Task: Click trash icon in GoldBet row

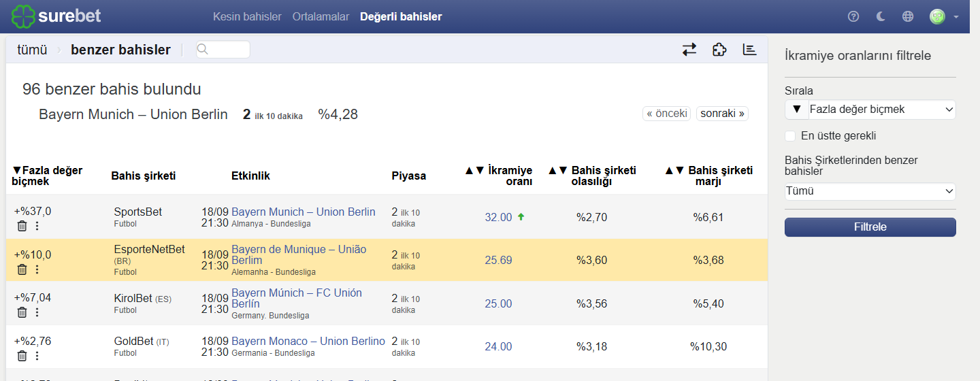Action: click(22, 356)
